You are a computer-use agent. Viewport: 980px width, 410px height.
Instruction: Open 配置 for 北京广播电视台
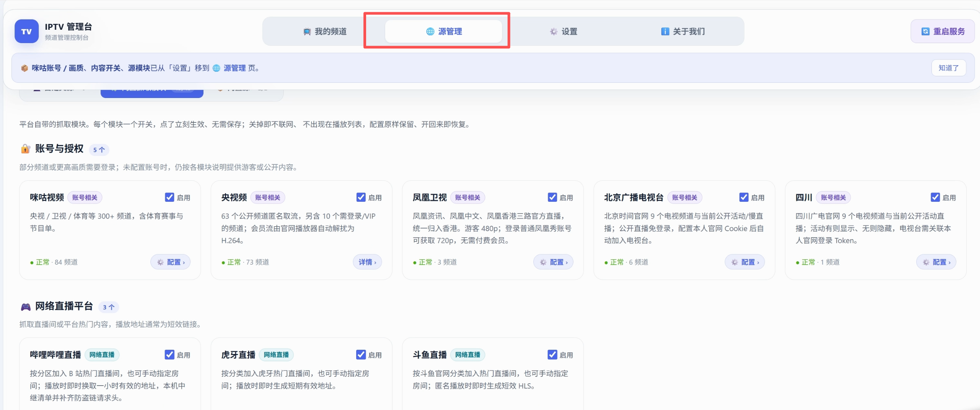click(x=744, y=262)
